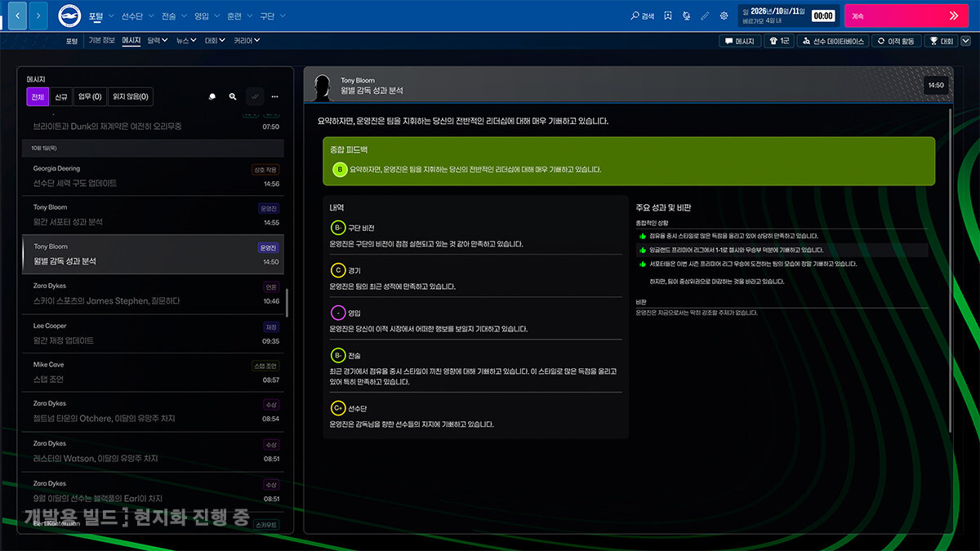
Task: Click the dash grade badge for 영입
Action: point(337,313)
